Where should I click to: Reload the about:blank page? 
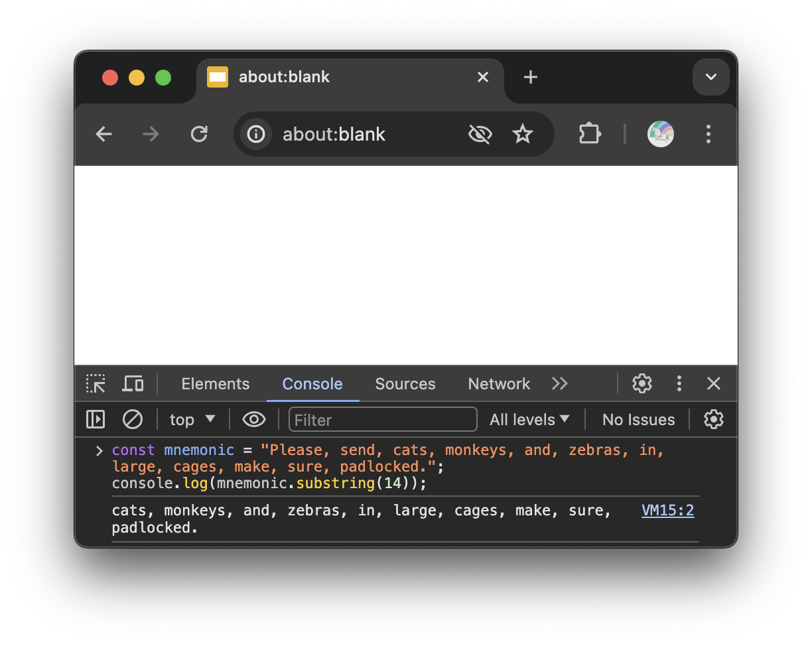pos(199,135)
